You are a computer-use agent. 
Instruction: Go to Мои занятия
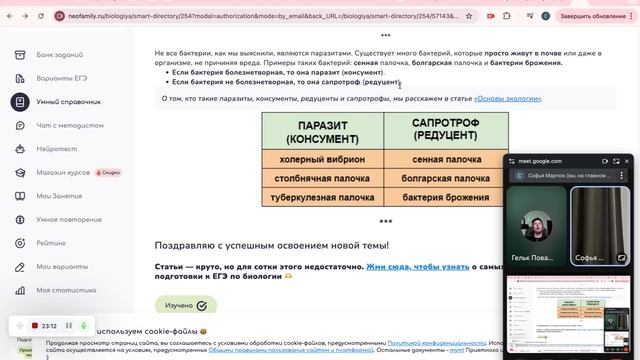click(x=59, y=196)
